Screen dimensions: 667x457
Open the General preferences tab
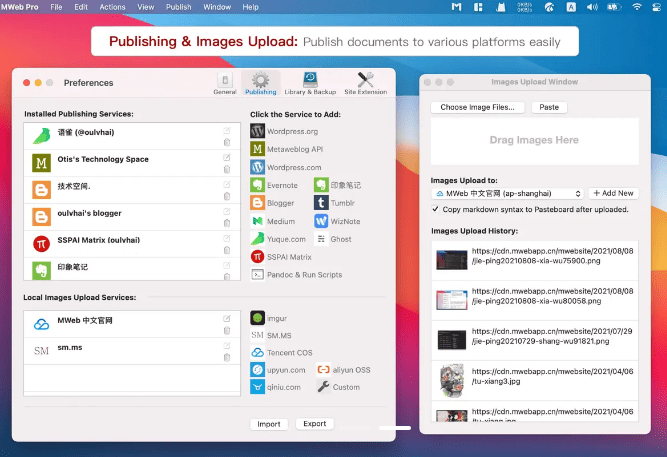(225, 83)
